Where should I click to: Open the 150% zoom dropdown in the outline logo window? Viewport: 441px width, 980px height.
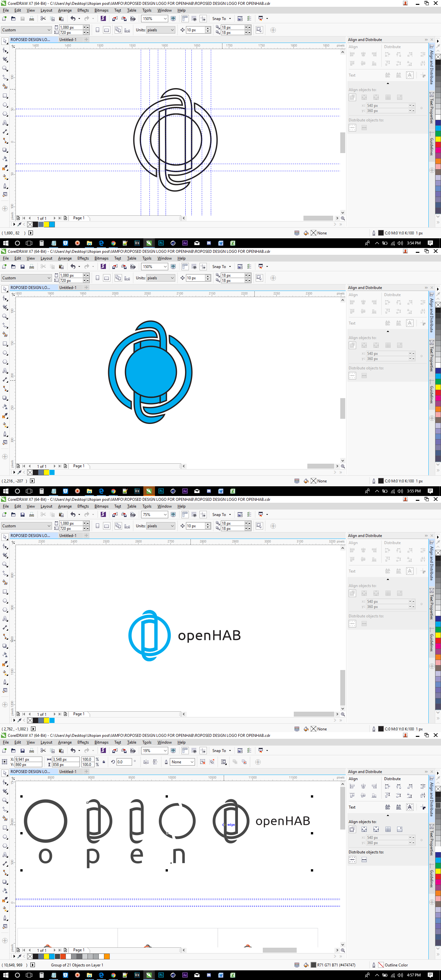click(x=165, y=18)
